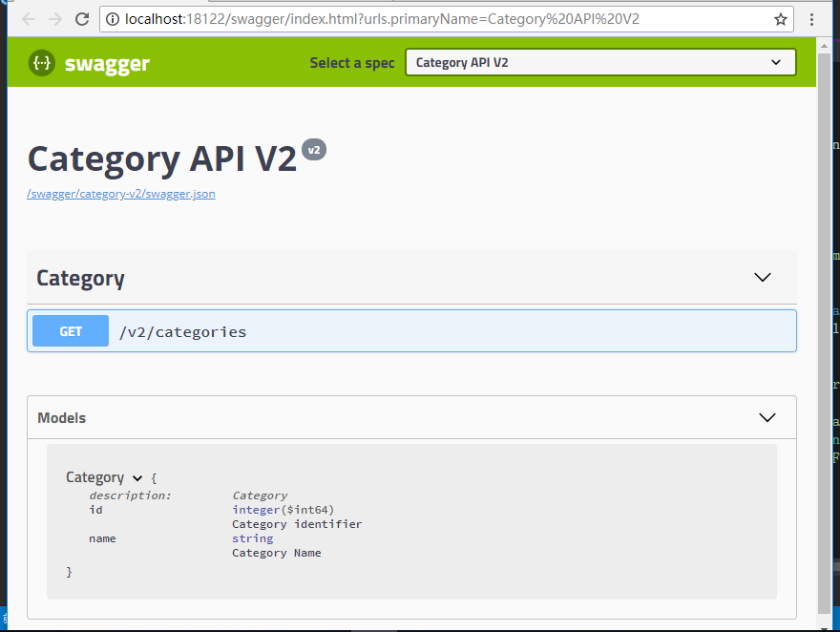Viewport: 840px width, 632px height.
Task: Click the 'Category Name' description text
Action: coord(277,553)
